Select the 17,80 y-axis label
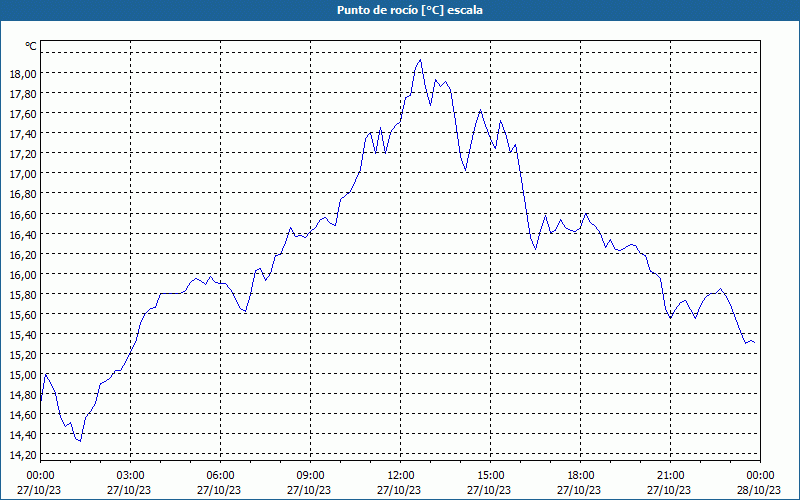The height and width of the screenshot is (500, 800). pyautogui.click(x=23, y=93)
